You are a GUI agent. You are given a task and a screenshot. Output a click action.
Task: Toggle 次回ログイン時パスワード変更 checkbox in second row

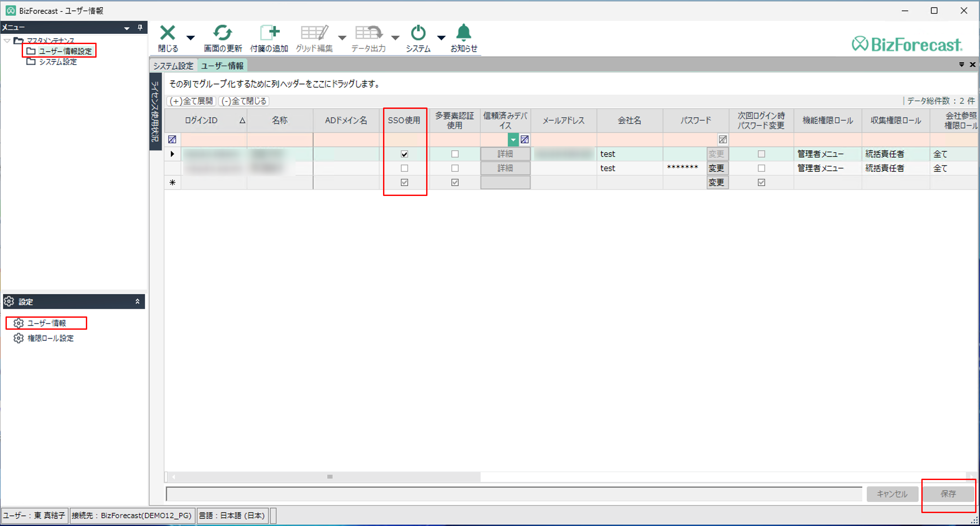tap(761, 168)
